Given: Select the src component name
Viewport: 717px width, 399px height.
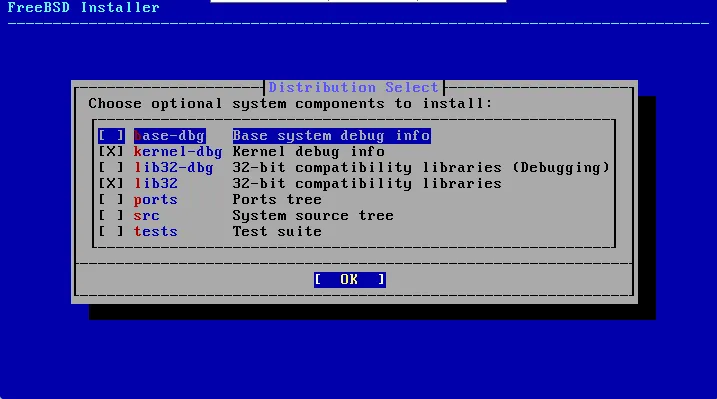Looking at the screenshot, I should tap(146, 216).
